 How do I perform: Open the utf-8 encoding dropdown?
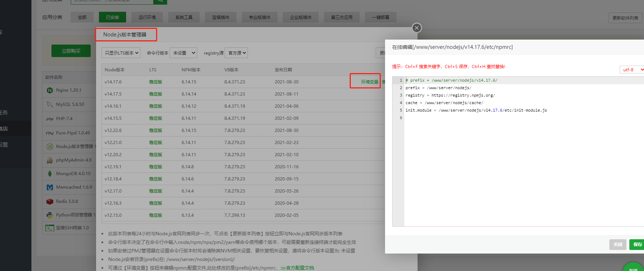tap(632, 70)
